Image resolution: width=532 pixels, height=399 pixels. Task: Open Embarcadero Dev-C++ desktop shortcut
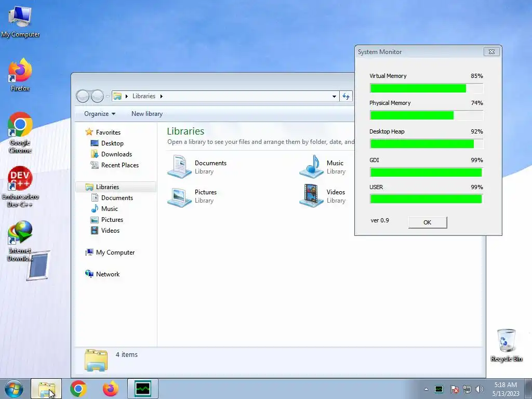pos(20,187)
